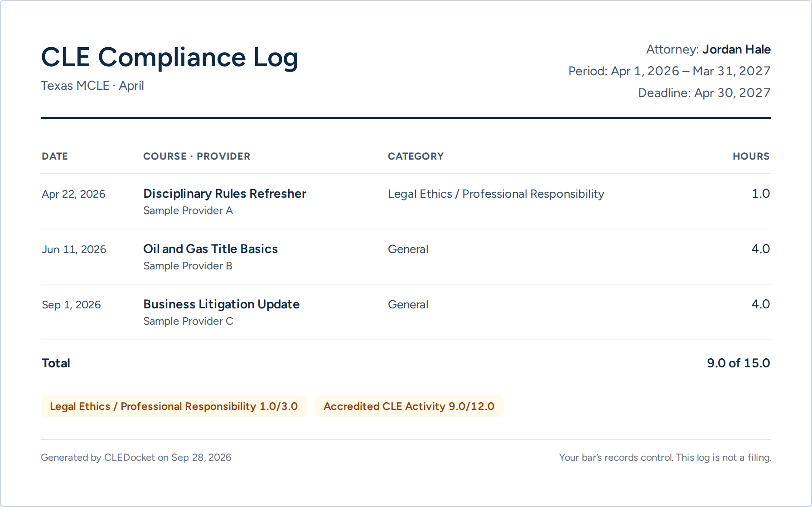Click the 4.0 hours for Business Litigation Update
Image resolution: width=812 pixels, height=507 pixels.
tap(760, 304)
